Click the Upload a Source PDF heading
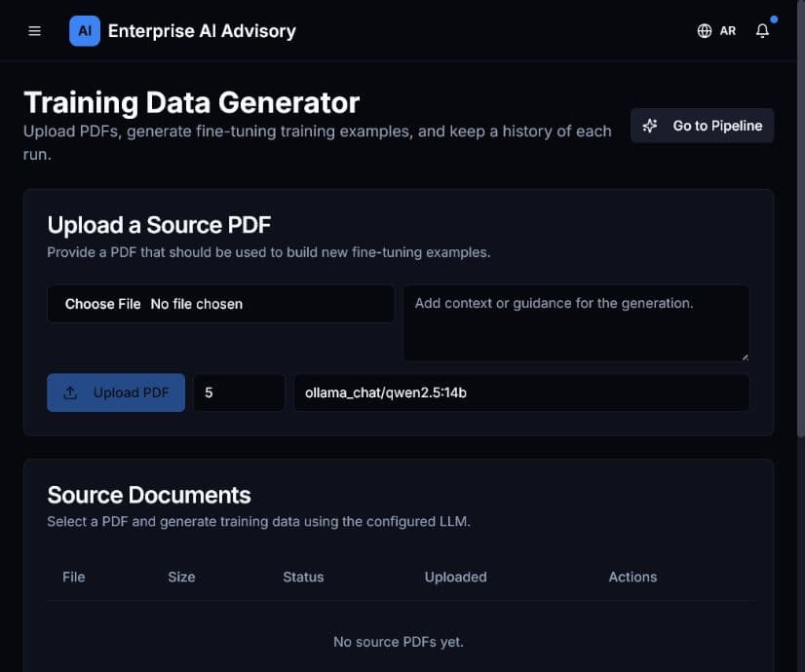The width and height of the screenshot is (805, 672). pos(159,225)
